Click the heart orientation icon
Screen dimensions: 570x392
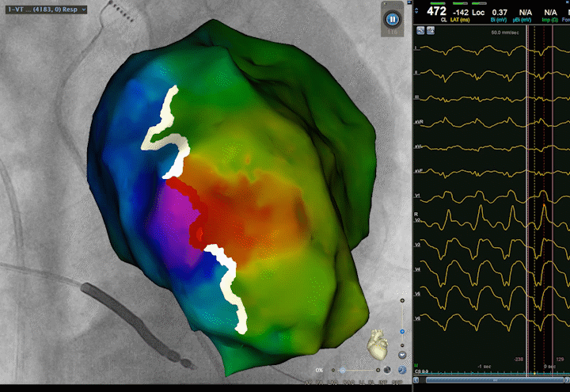pos(378,344)
